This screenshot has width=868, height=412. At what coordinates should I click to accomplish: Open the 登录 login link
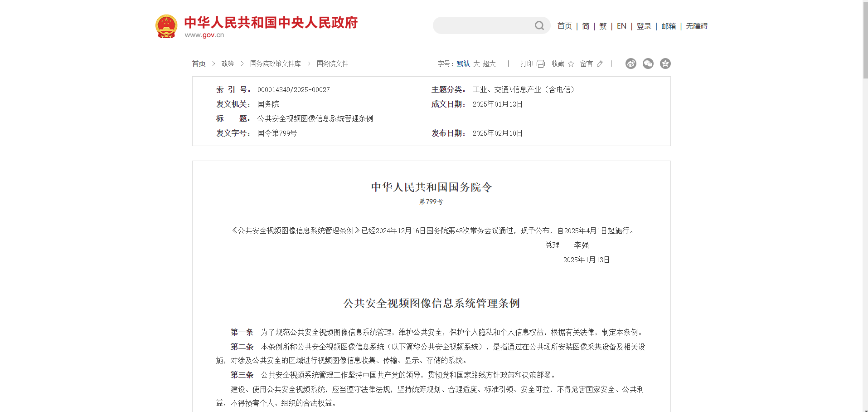[644, 26]
